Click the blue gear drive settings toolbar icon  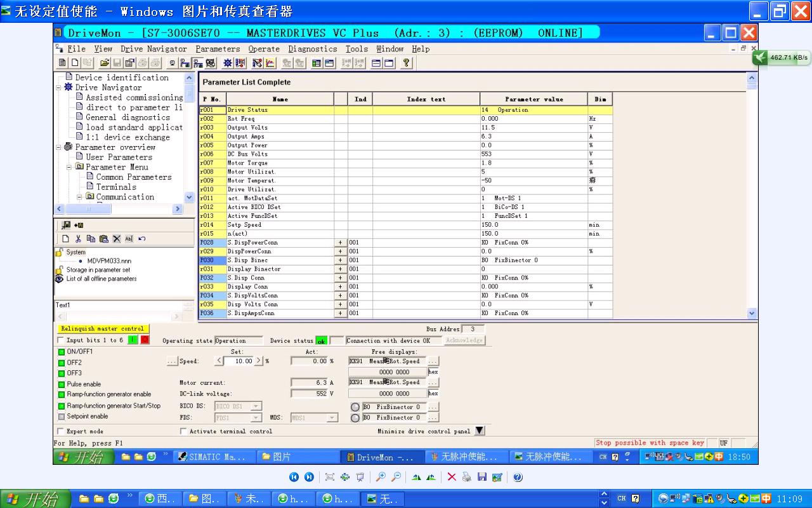228,63
